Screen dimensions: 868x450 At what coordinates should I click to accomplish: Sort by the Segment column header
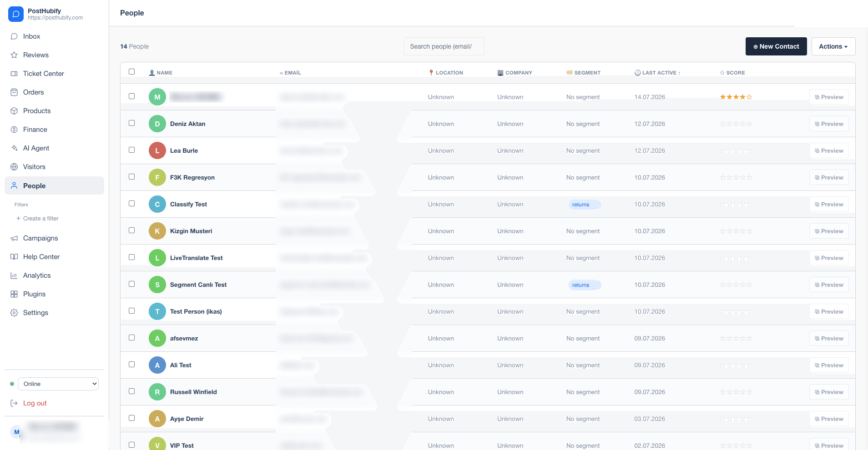[583, 73]
